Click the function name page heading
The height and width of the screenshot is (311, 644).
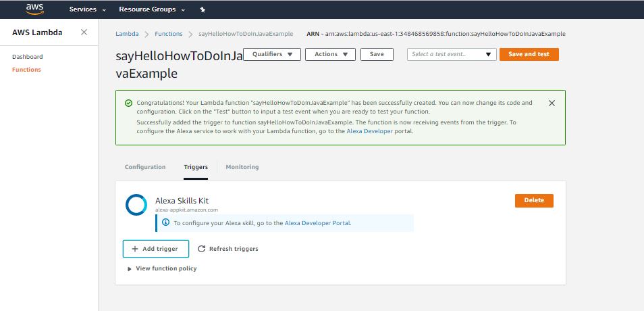[x=180, y=65]
